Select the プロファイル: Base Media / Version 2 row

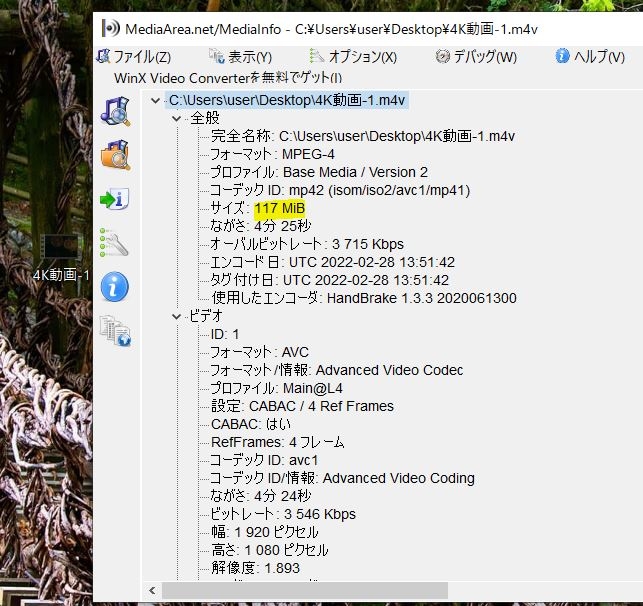(319, 172)
